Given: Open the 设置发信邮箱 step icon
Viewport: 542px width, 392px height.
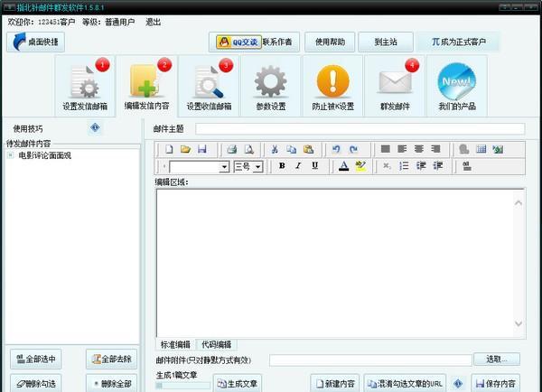Looking at the screenshot, I should point(85,86).
